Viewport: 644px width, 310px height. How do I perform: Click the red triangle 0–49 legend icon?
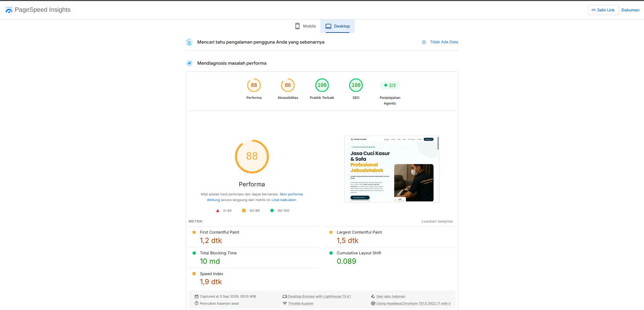click(x=218, y=211)
